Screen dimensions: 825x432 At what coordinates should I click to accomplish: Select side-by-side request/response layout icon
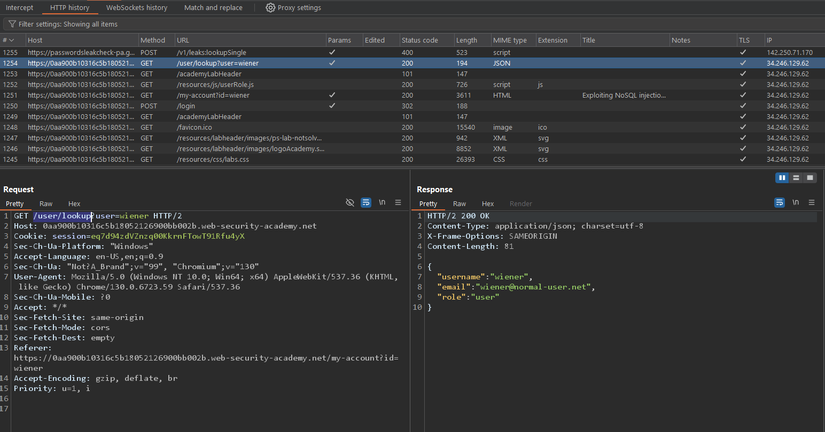[782, 178]
